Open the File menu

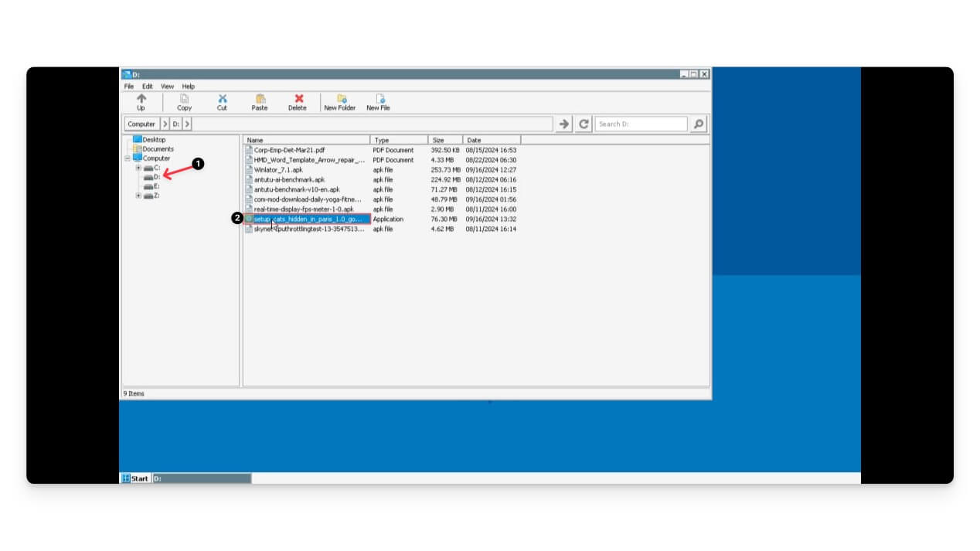pyautogui.click(x=128, y=86)
